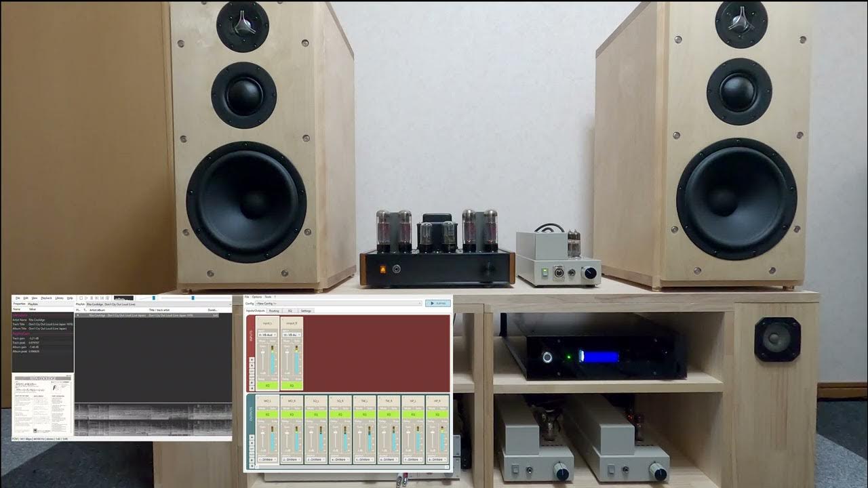Mute the TW_L output channel

[359, 408]
